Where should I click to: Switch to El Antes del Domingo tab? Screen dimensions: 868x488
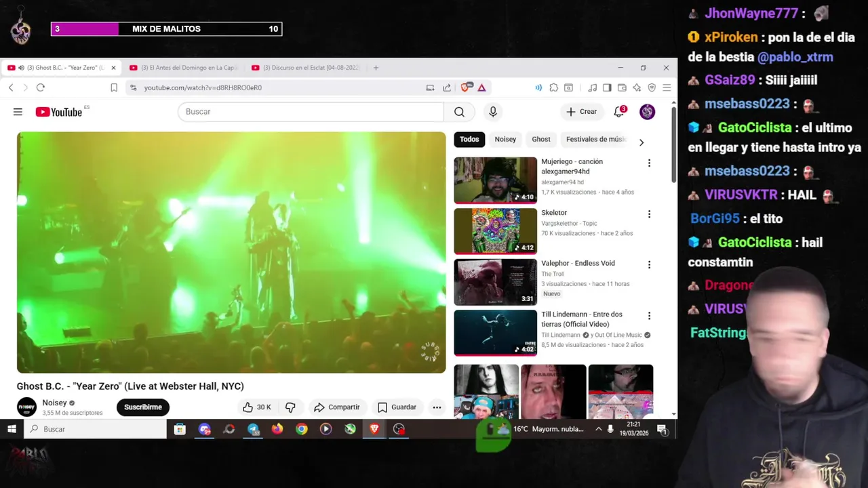183,68
